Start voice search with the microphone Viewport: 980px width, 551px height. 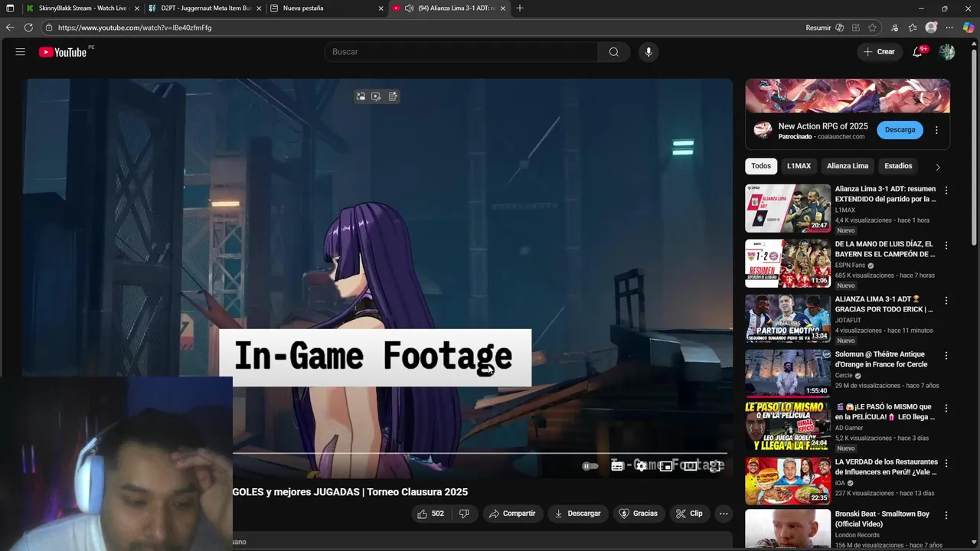648,52
